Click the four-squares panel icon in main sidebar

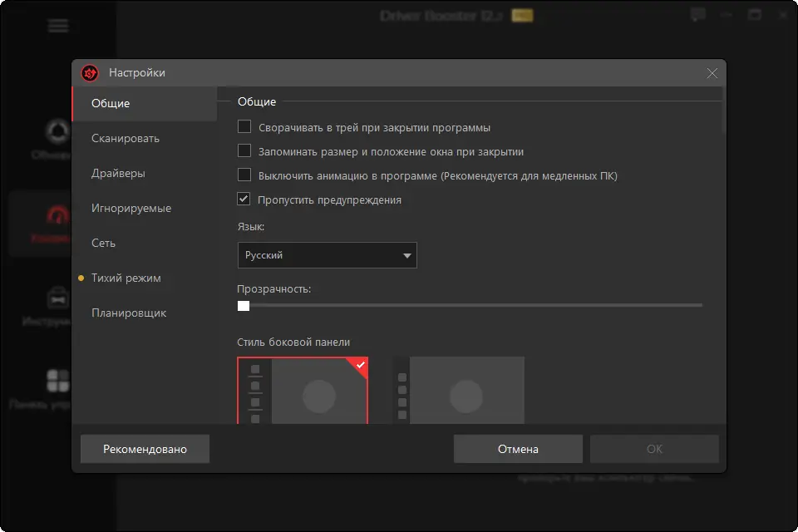(x=57, y=381)
